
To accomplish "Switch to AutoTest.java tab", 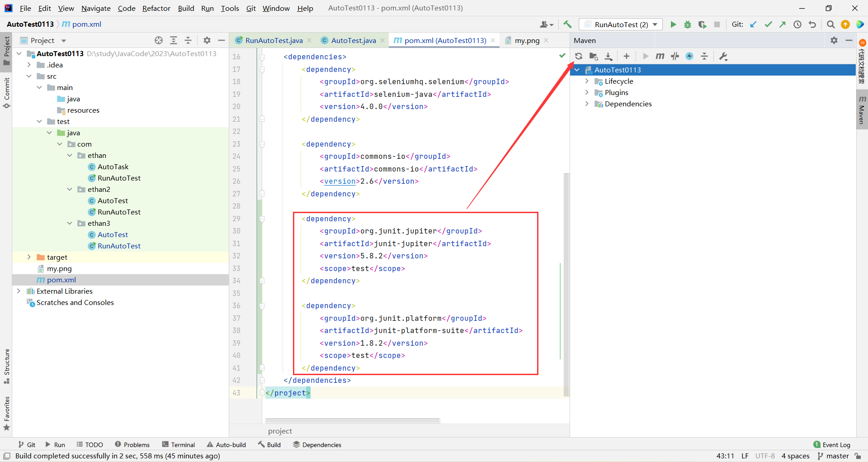I will click(x=353, y=40).
